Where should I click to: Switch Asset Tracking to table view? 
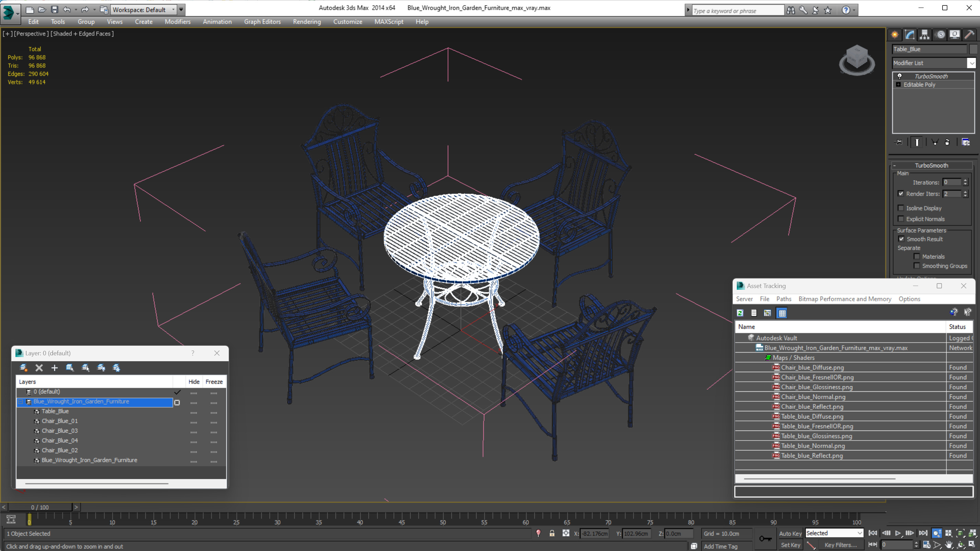pos(782,313)
